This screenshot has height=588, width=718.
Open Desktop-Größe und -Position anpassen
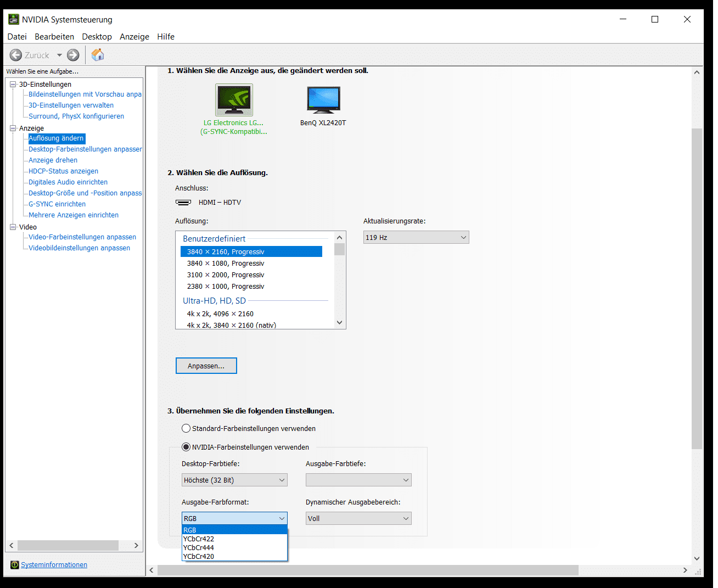point(85,193)
